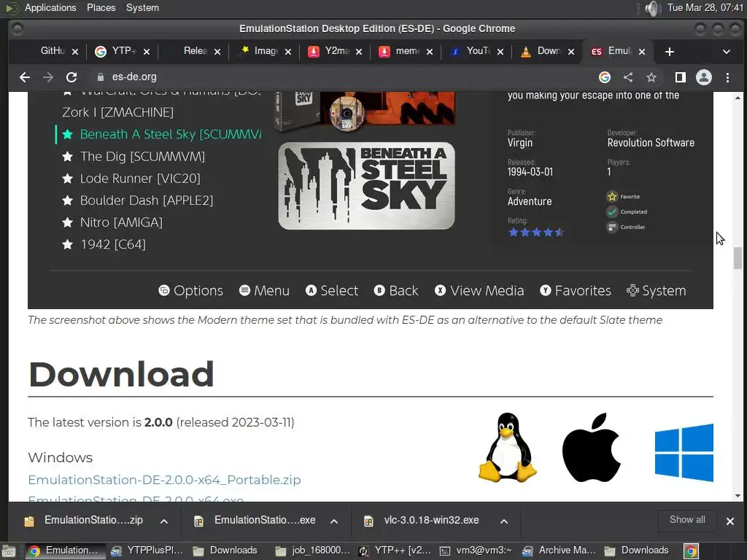Screen dimensions: 747x560
Task: Expand options for the EmulationStation exe download
Action: pos(334,521)
